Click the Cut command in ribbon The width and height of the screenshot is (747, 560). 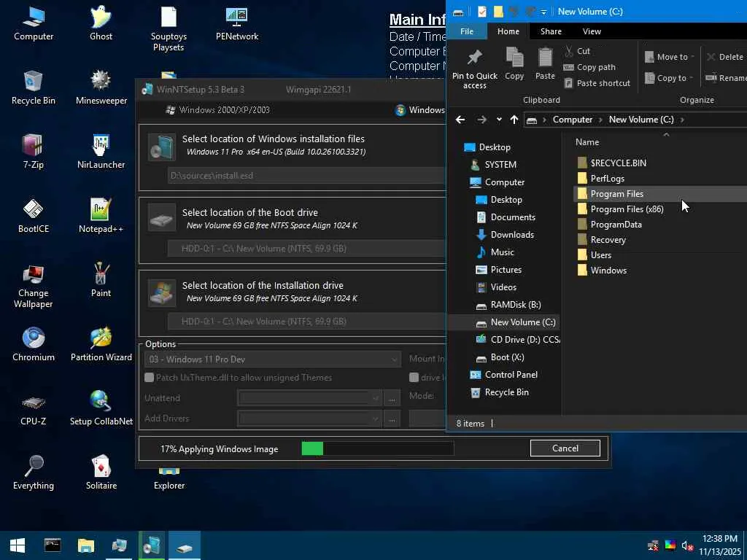pyautogui.click(x=577, y=51)
